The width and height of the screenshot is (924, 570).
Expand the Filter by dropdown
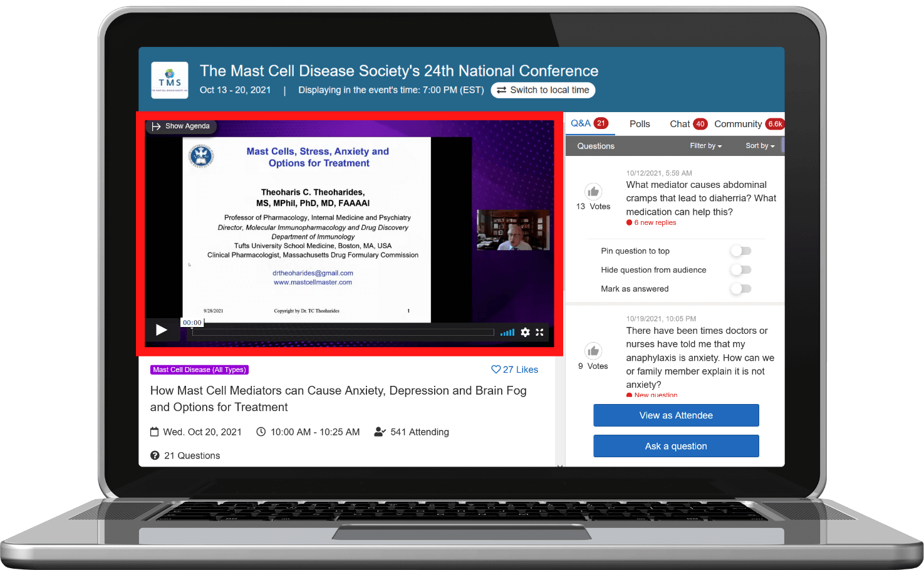point(706,146)
